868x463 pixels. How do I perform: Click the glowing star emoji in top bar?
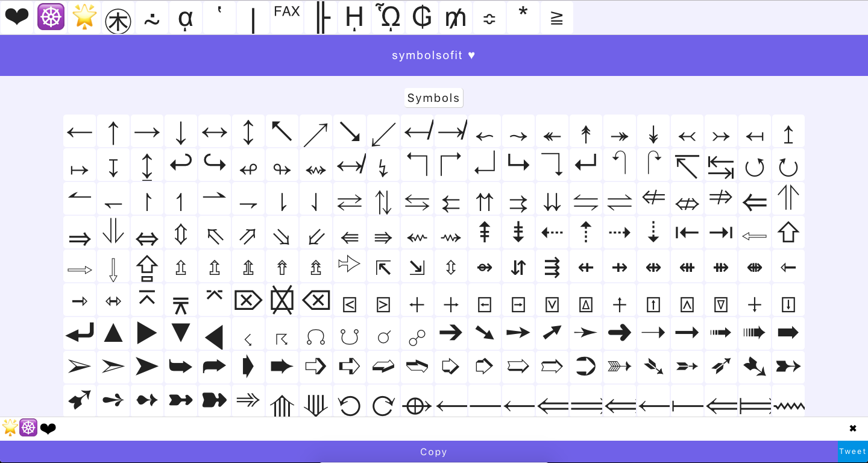pyautogui.click(x=84, y=17)
